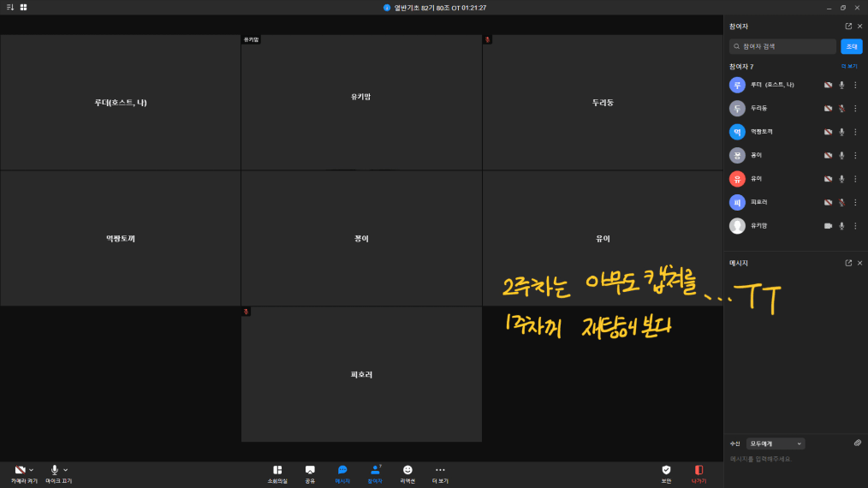Image resolution: width=868 pixels, height=488 pixels.
Task: Click the security (보안) shield icon
Action: point(666,470)
